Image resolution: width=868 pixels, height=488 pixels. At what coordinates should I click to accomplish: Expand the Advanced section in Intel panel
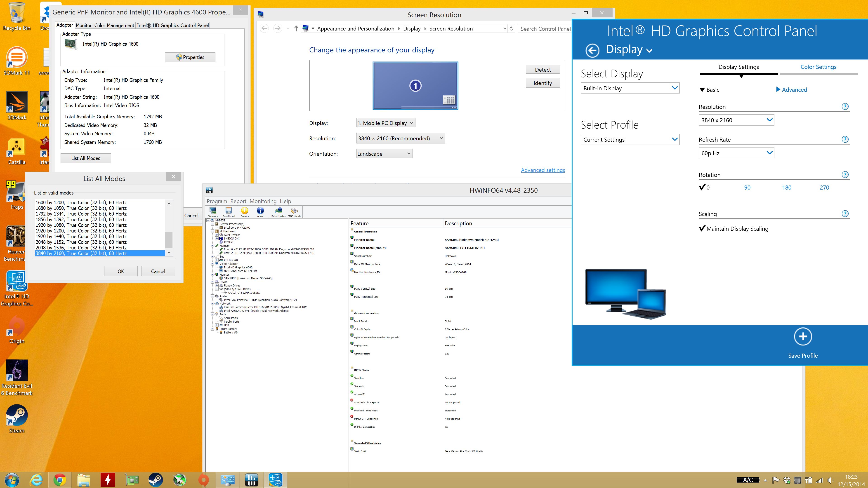(791, 90)
